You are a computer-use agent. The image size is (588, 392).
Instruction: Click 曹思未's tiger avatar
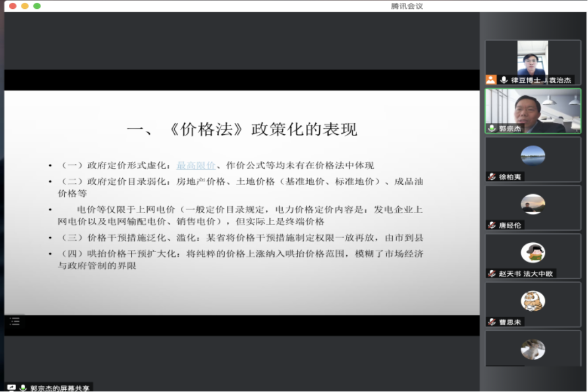tap(533, 301)
